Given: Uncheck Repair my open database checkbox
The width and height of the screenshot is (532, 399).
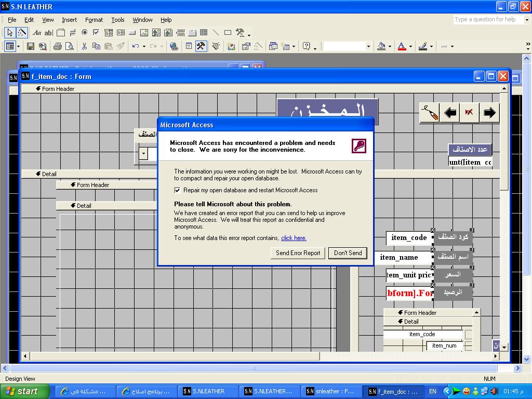Looking at the screenshot, I should pos(177,190).
